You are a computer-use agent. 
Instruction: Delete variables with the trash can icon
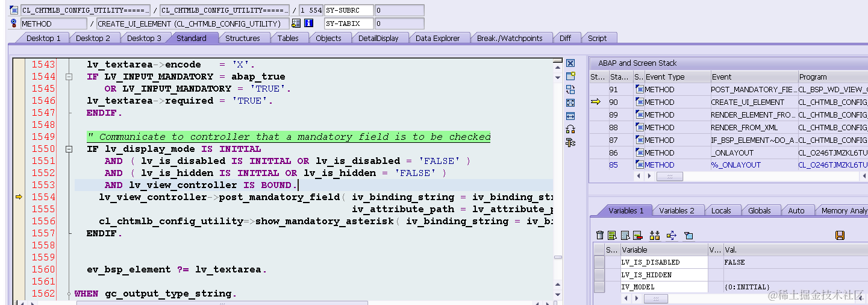[x=599, y=235]
